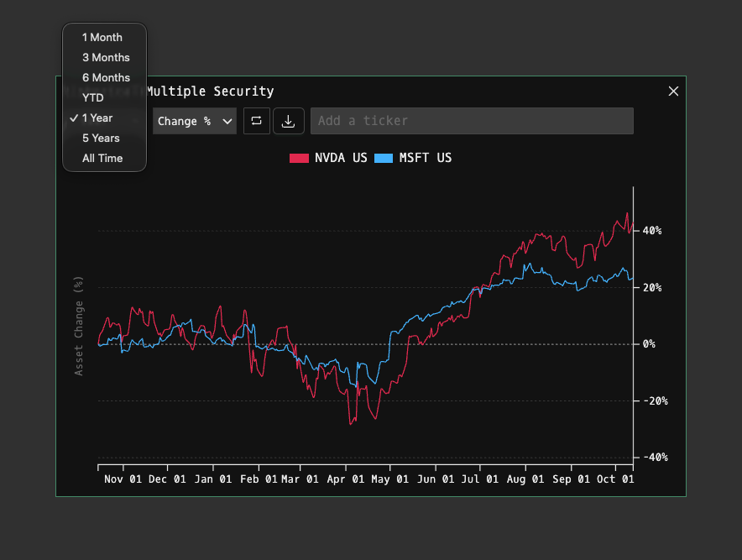The width and height of the screenshot is (742, 560).
Task: Focus the Add a ticker field
Action: click(472, 121)
